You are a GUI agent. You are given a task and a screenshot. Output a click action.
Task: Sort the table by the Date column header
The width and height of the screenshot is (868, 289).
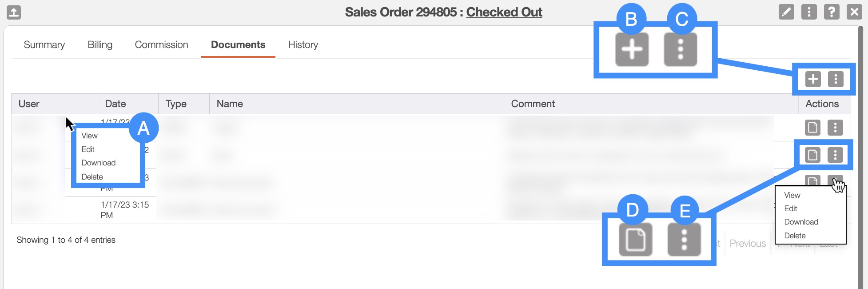[x=115, y=104]
